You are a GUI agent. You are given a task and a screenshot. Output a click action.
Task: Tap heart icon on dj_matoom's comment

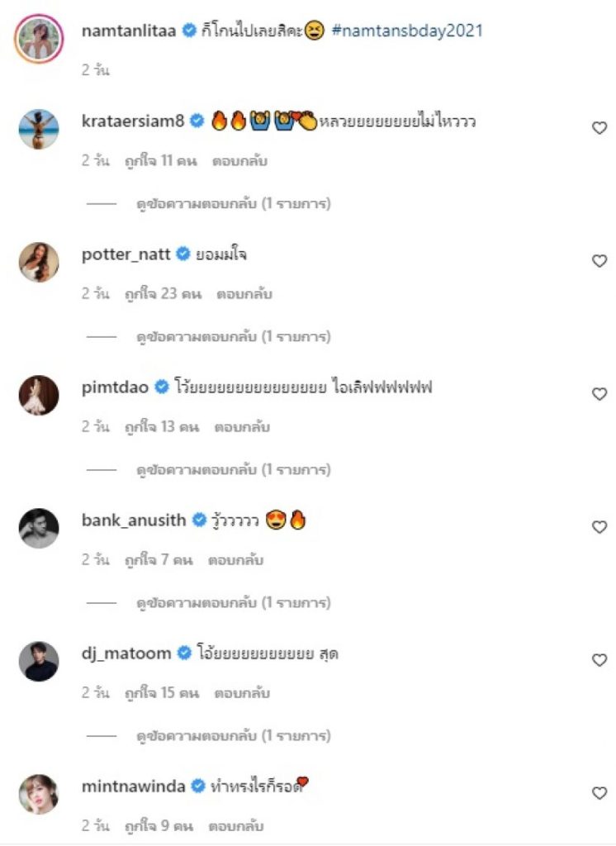pos(599,660)
